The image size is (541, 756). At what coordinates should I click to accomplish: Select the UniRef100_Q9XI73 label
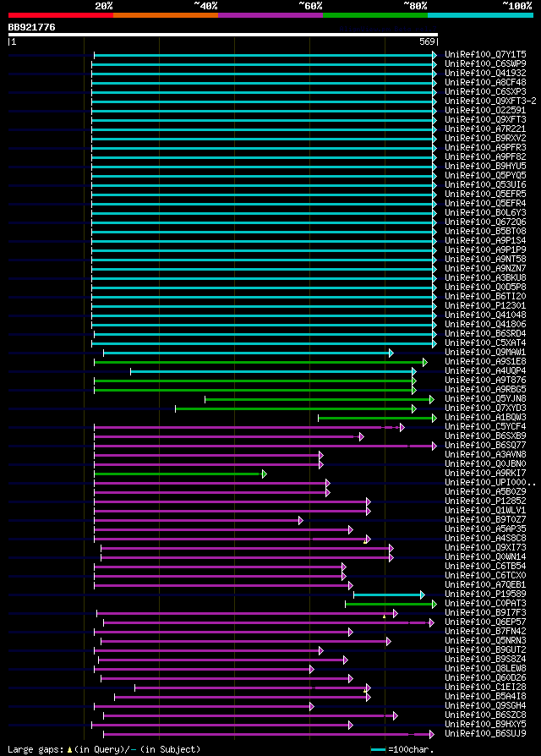point(485,548)
